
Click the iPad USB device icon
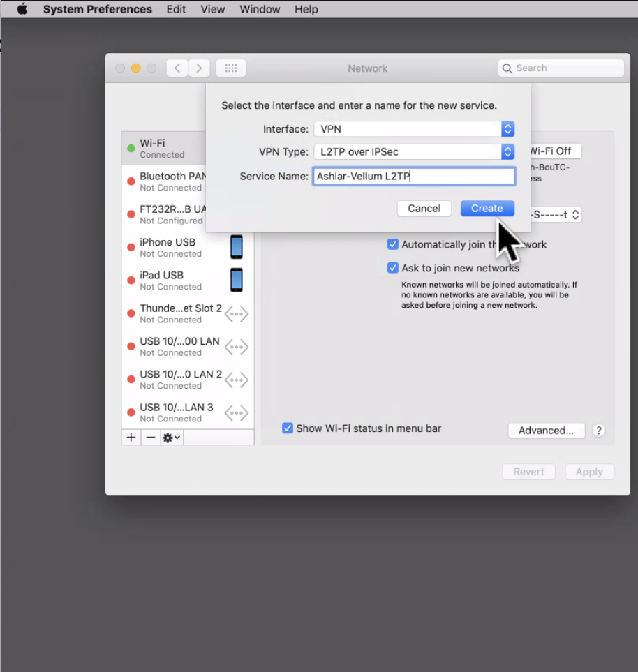[237, 281]
